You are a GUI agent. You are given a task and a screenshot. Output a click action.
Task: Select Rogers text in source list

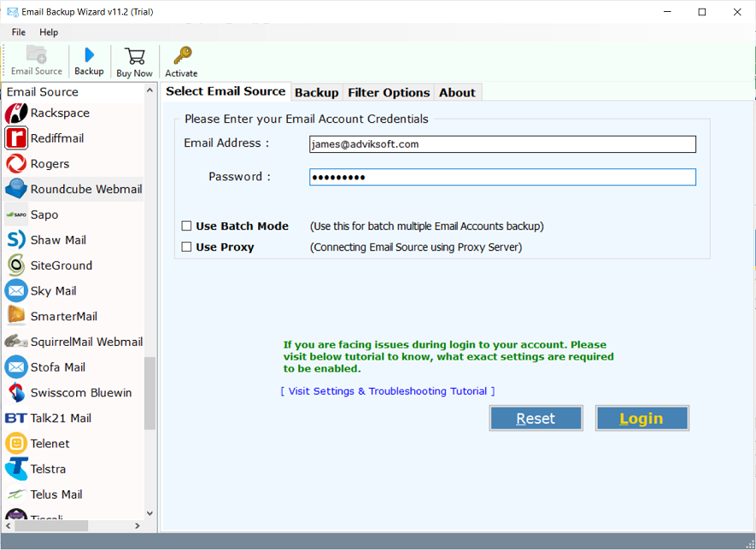pyautogui.click(x=50, y=164)
